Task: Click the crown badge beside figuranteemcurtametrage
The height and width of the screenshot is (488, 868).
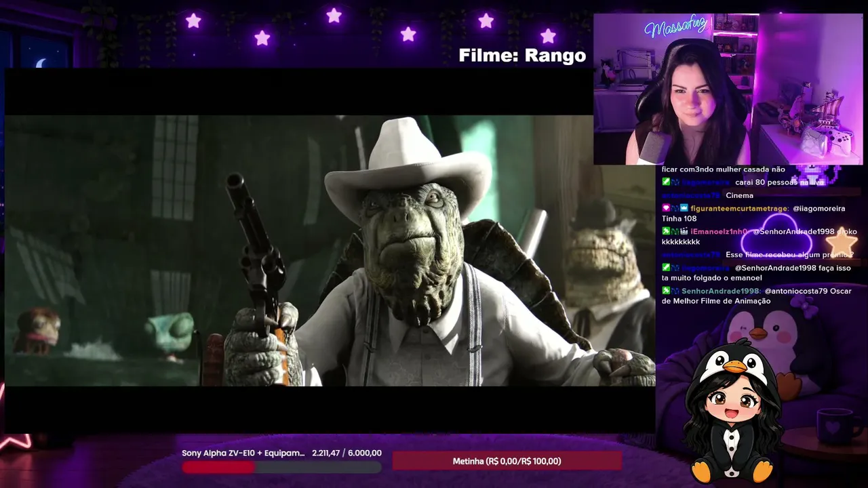Action: coord(684,208)
